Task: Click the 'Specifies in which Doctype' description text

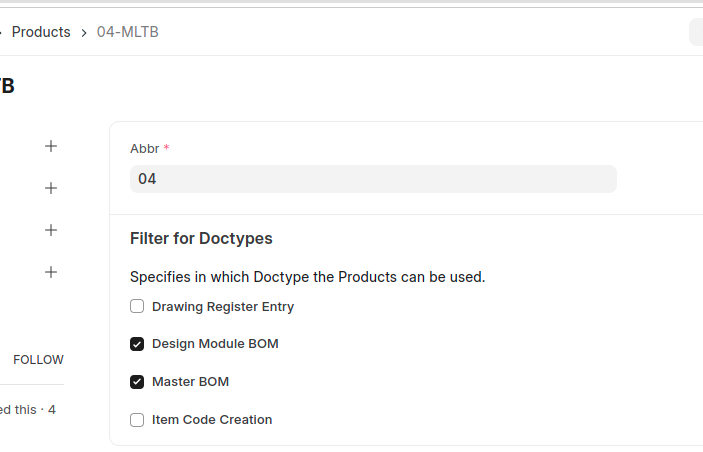Action: click(307, 277)
